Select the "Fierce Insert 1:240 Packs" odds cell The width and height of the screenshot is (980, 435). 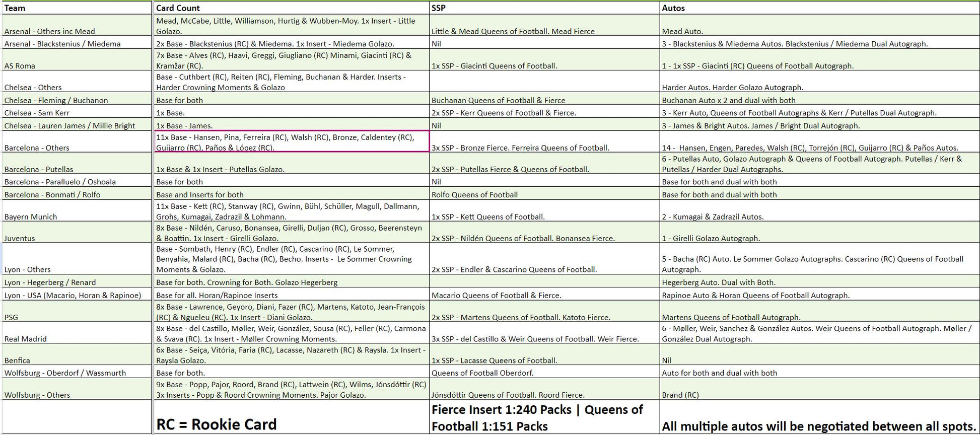coord(544,418)
